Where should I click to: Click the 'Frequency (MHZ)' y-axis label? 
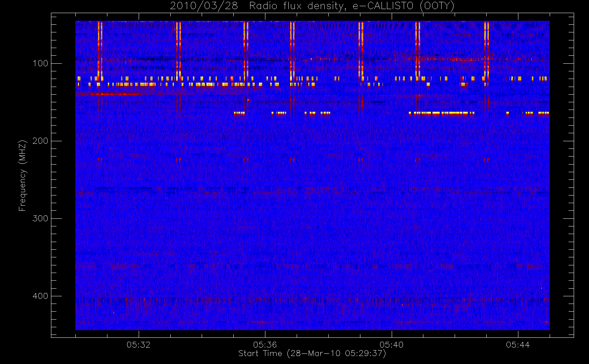click(x=23, y=175)
